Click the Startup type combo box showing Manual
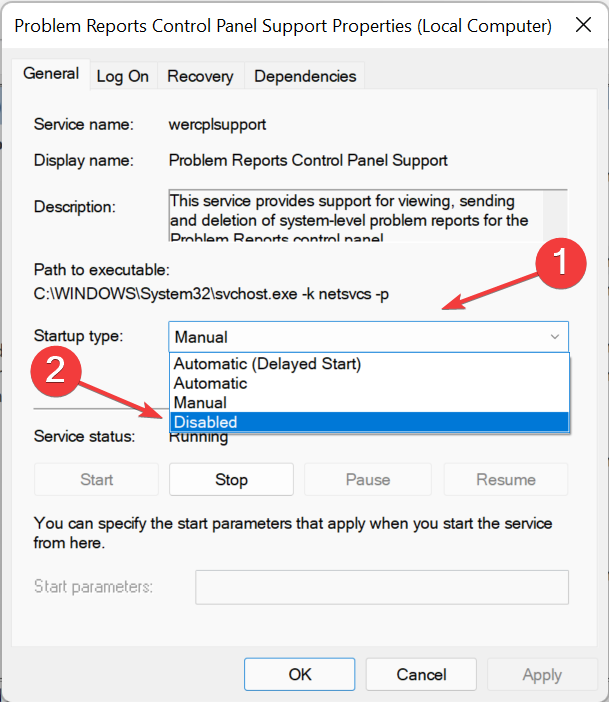Viewport: 609px width, 702px height. 369,337
